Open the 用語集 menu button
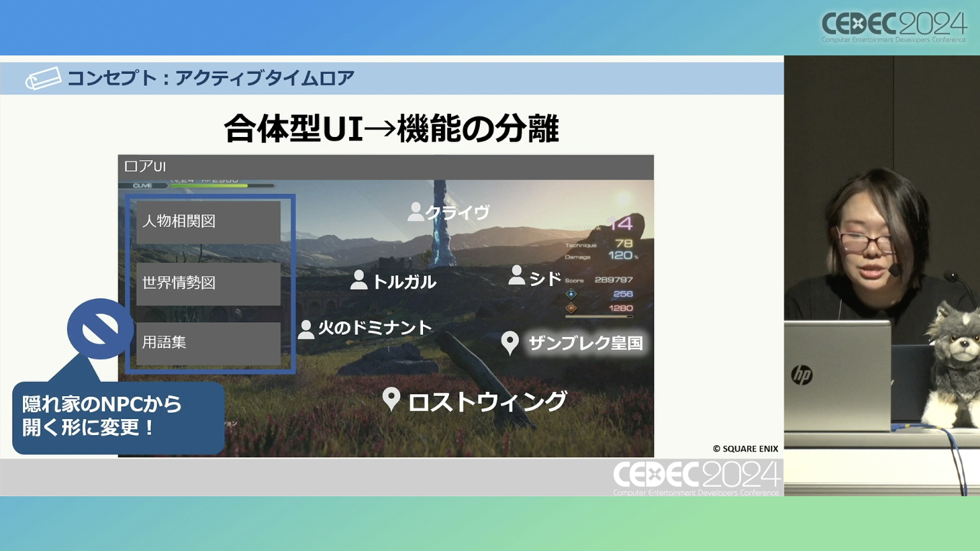 point(208,343)
